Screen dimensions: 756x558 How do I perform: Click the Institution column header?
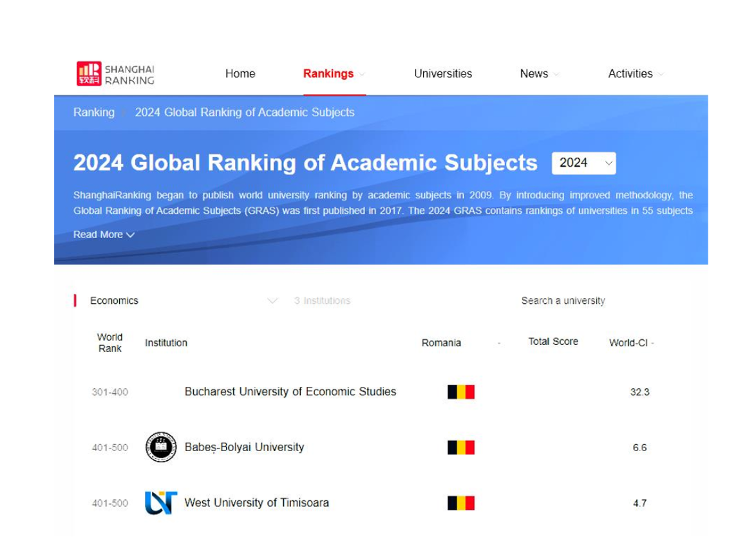tap(166, 342)
